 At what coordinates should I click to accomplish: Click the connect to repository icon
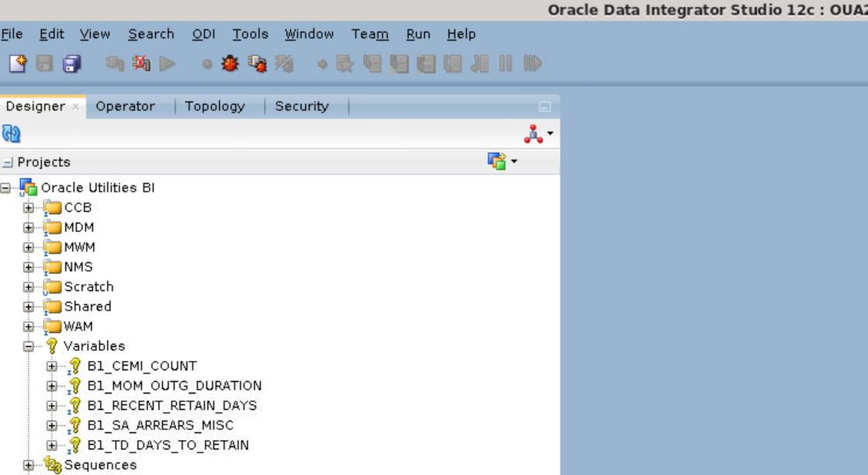[x=115, y=64]
